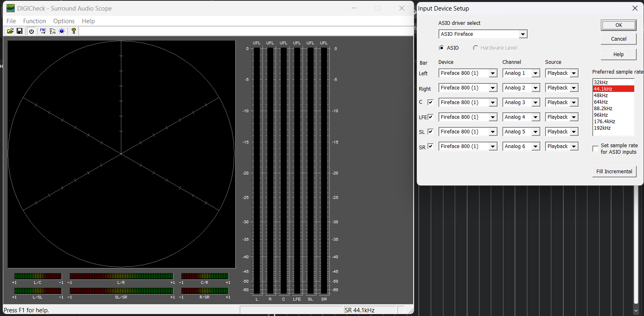Open the Help menu in DIGICheck

(88, 21)
